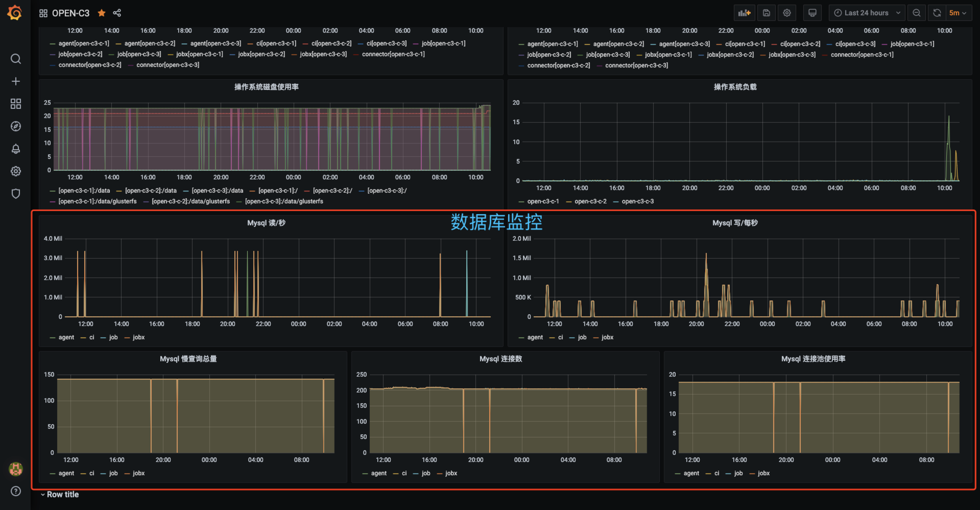The image size is (980, 510).
Task: Open the OPEN-C3 dashboard title
Action: pyautogui.click(x=71, y=13)
